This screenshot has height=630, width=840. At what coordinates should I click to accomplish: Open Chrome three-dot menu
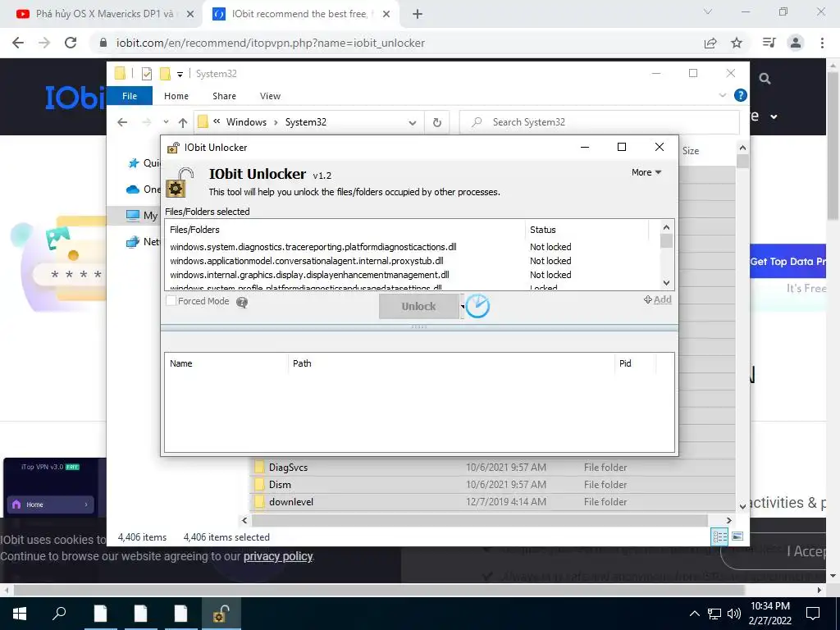[822, 43]
